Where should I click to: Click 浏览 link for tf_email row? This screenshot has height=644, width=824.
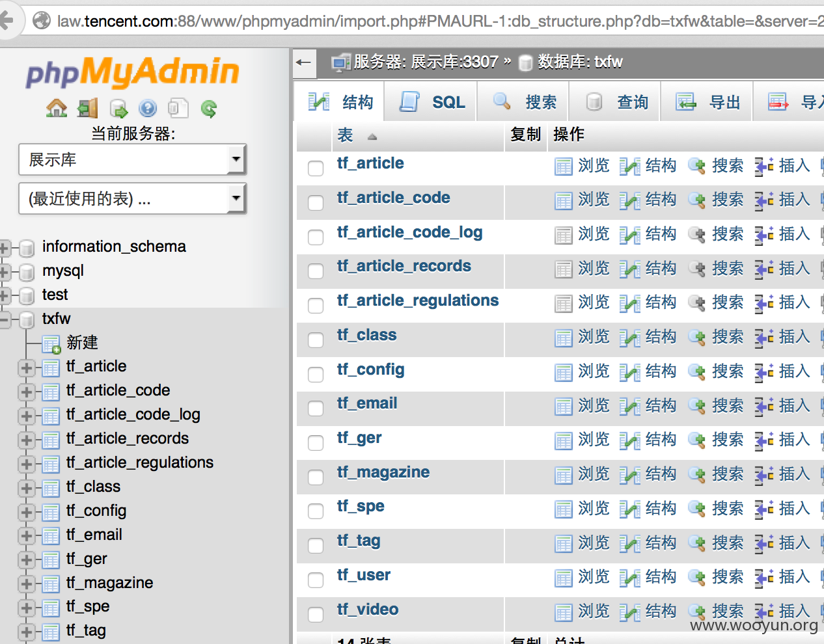[x=594, y=406]
